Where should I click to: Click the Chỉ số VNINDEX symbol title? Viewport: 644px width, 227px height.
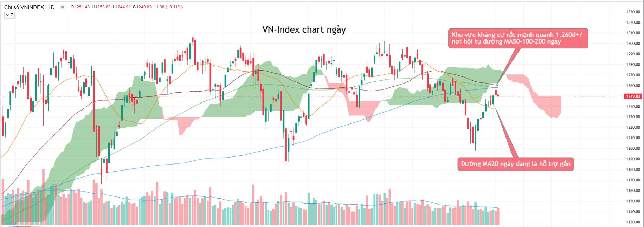click(x=24, y=7)
